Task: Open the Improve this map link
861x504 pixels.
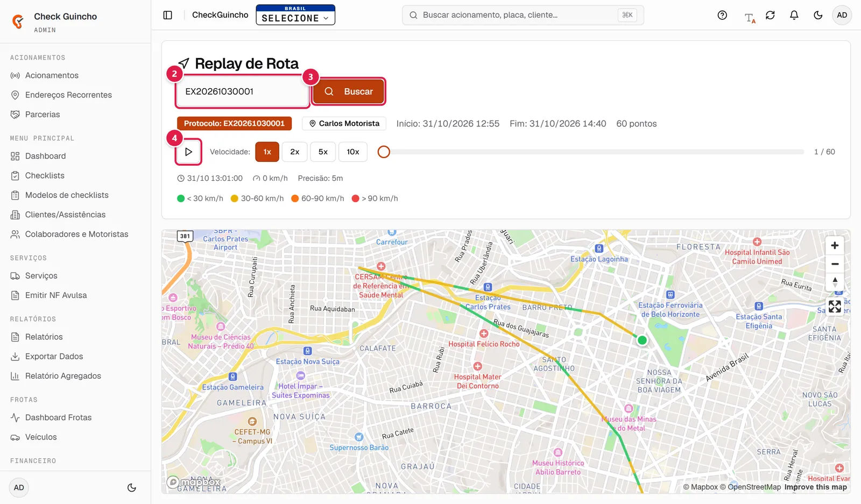Action: 815,487
